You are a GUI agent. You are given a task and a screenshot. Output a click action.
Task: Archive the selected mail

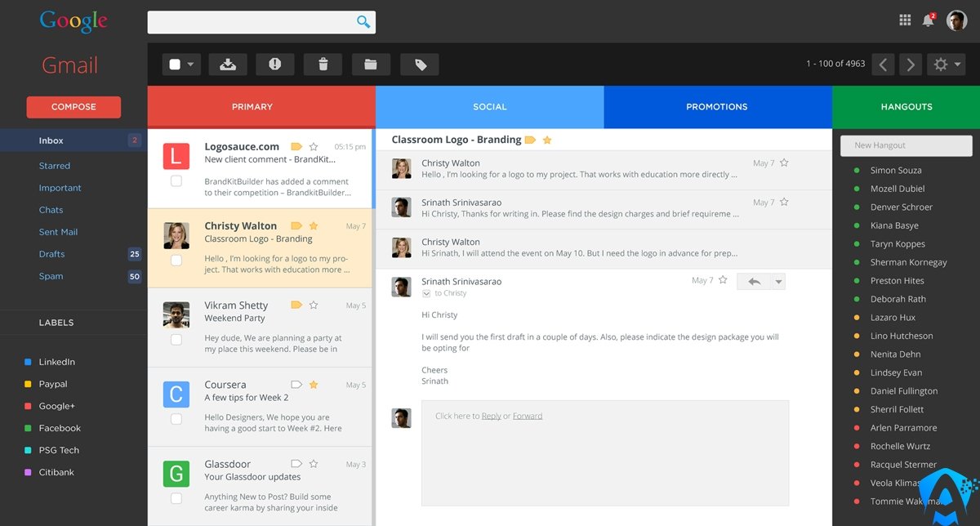pyautogui.click(x=228, y=65)
